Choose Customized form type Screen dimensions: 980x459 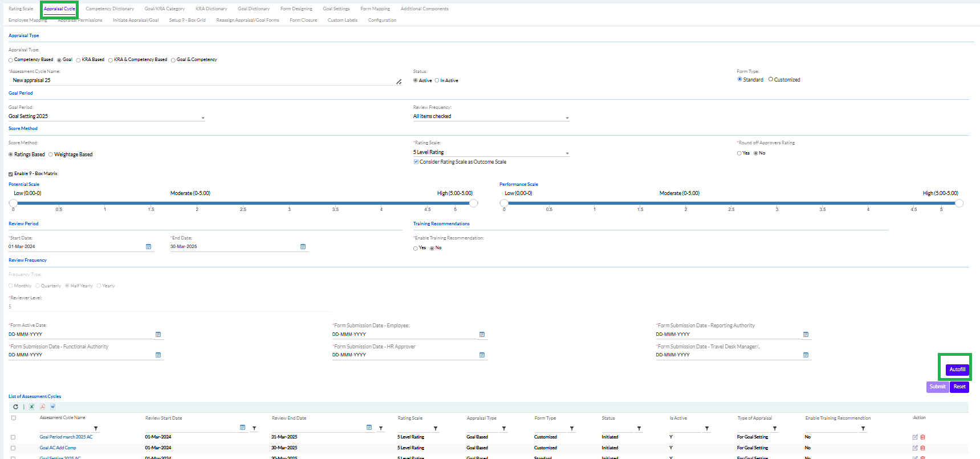tap(771, 80)
